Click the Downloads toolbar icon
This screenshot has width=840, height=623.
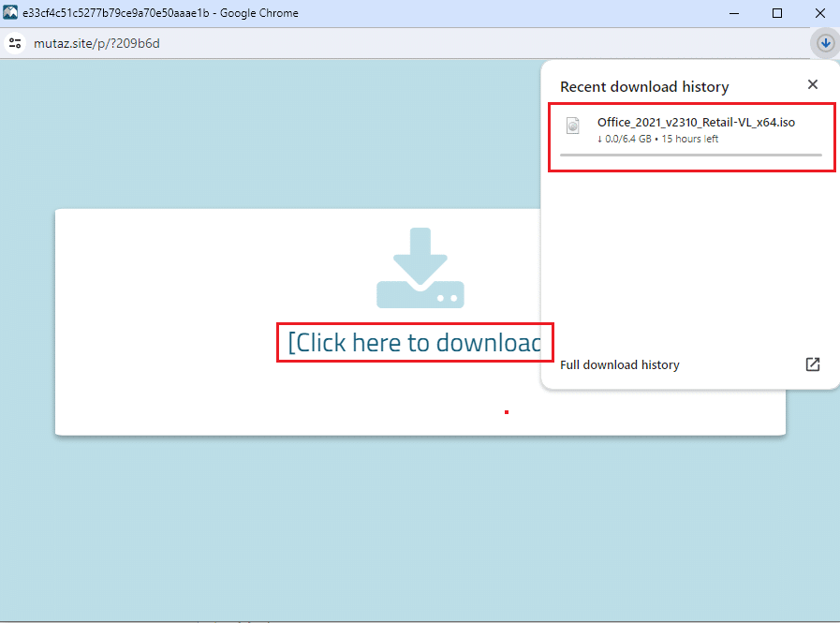tap(825, 43)
